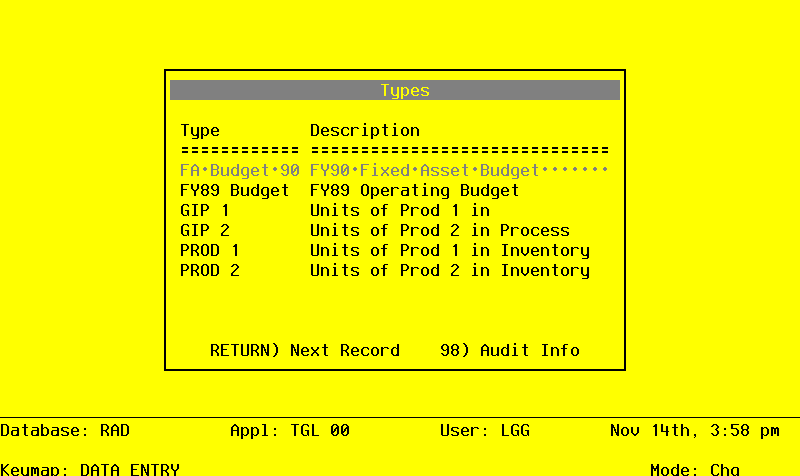800x476 pixels.
Task: Click the 'Database: RAD' status entry
Action: point(65,431)
